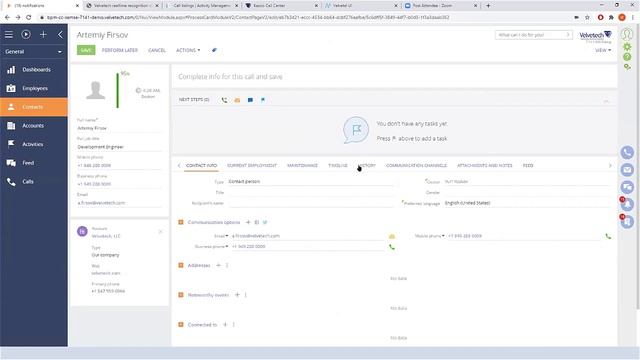This screenshot has width=640, height=360.
Task: Switch to the Feed tab
Action: point(528,166)
